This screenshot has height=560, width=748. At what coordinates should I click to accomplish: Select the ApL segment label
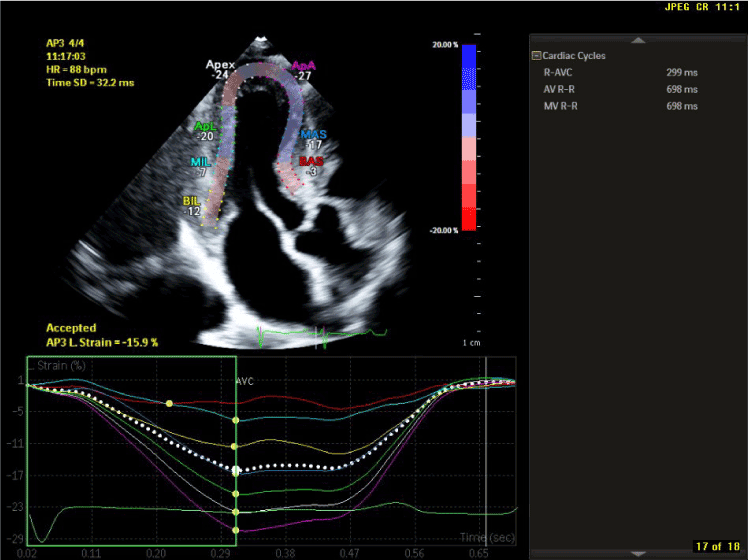click(205, 126)
